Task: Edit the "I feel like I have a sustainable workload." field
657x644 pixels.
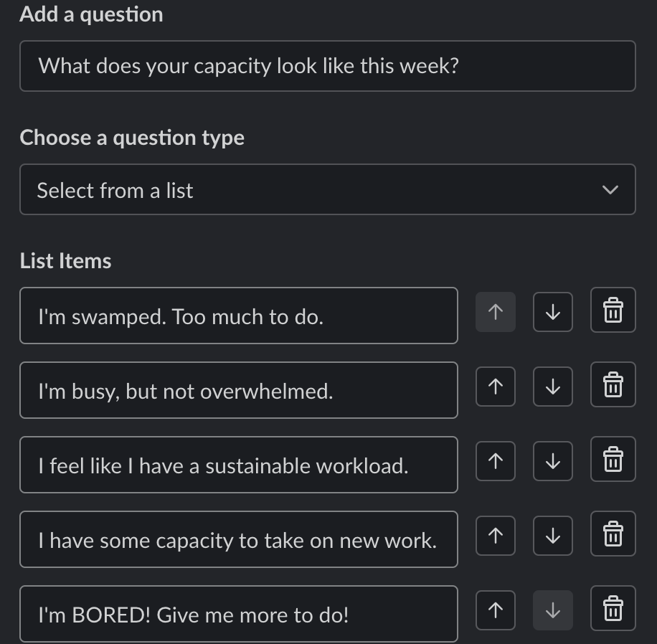Action: [x=238, y=465]
